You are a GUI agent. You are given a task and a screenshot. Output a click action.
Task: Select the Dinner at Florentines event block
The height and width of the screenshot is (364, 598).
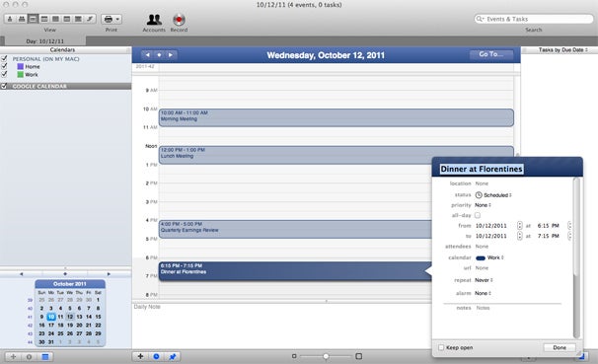295,271
